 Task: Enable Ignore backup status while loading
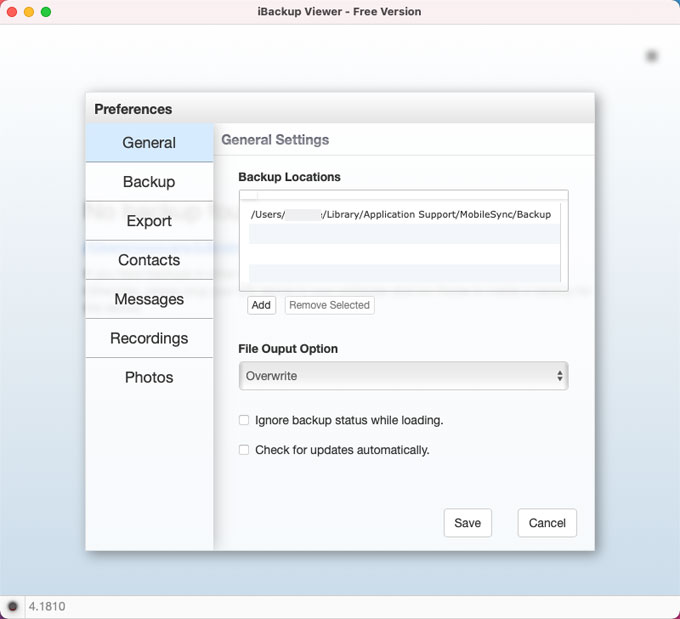(244, 420)
